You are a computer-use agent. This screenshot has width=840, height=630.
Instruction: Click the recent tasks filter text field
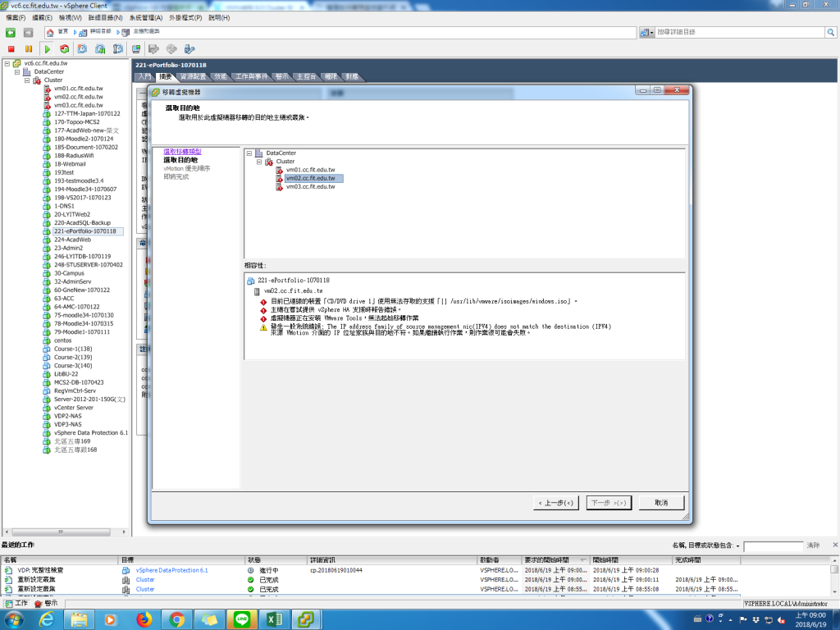774,546
